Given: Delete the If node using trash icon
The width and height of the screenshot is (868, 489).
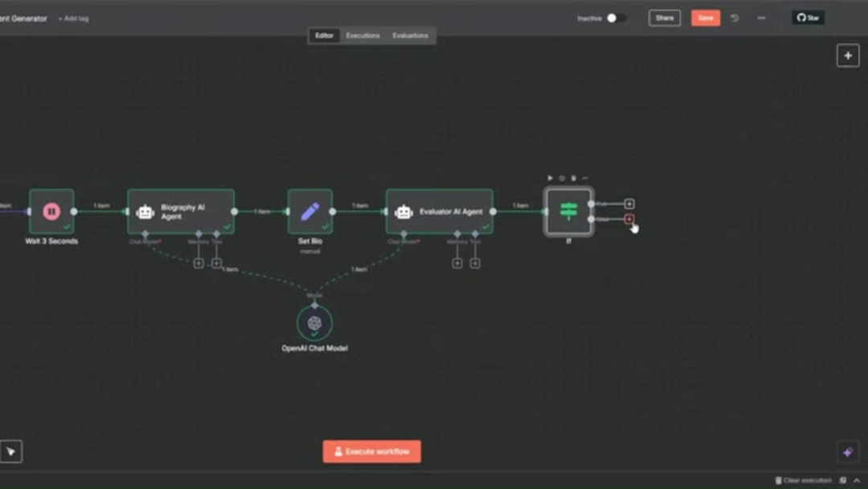Looking at the screenshot, I should point(573,178).
